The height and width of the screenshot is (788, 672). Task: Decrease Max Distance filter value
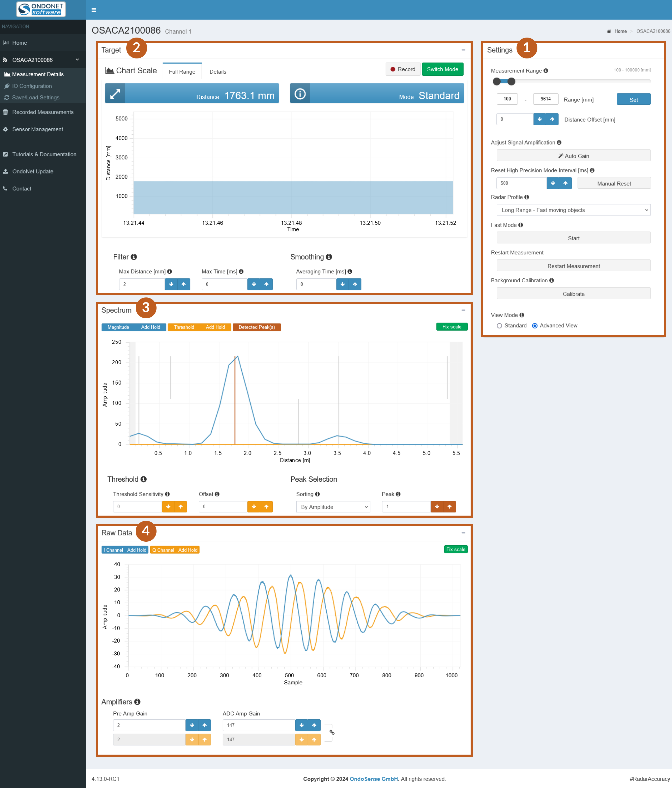point(171,284)
